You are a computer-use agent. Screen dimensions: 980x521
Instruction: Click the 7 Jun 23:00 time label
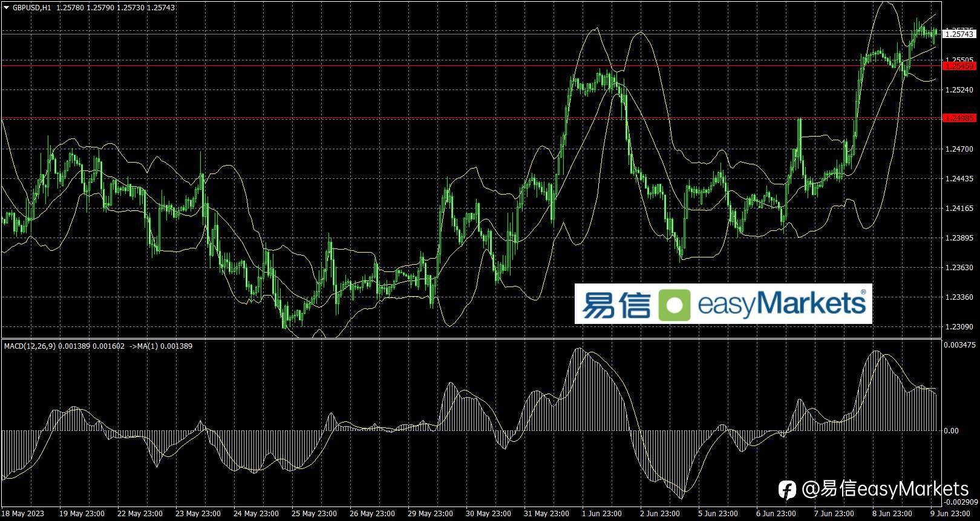click(834, 514)
